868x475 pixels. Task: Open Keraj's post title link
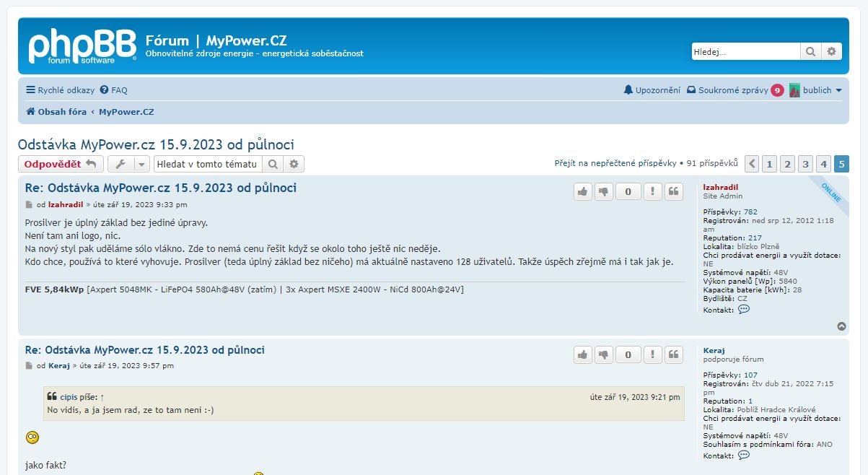click(145, 350)
